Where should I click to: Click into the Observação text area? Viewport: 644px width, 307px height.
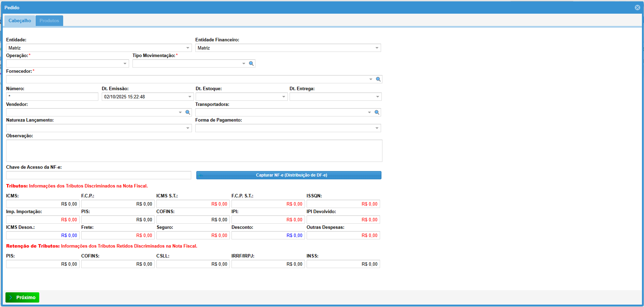click(194, 151)
